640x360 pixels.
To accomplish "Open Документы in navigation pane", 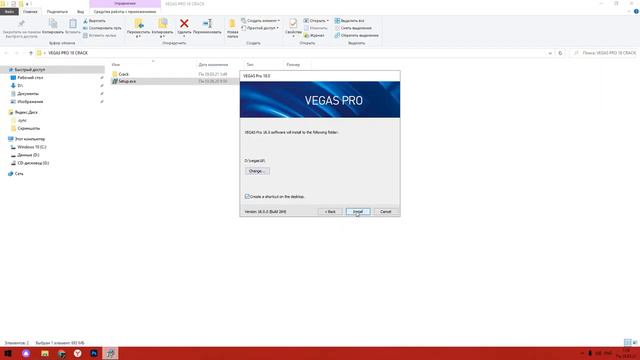I will coord(28,93).
